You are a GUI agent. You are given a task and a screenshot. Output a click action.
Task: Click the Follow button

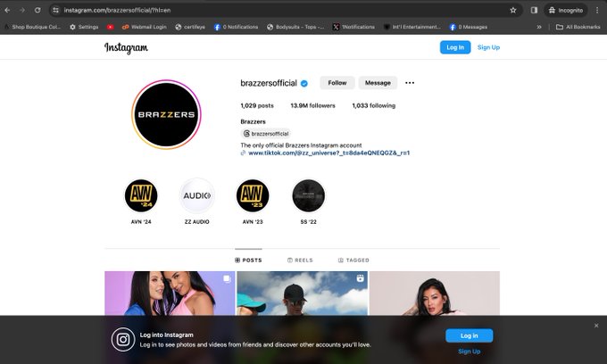tap(337, 83)
